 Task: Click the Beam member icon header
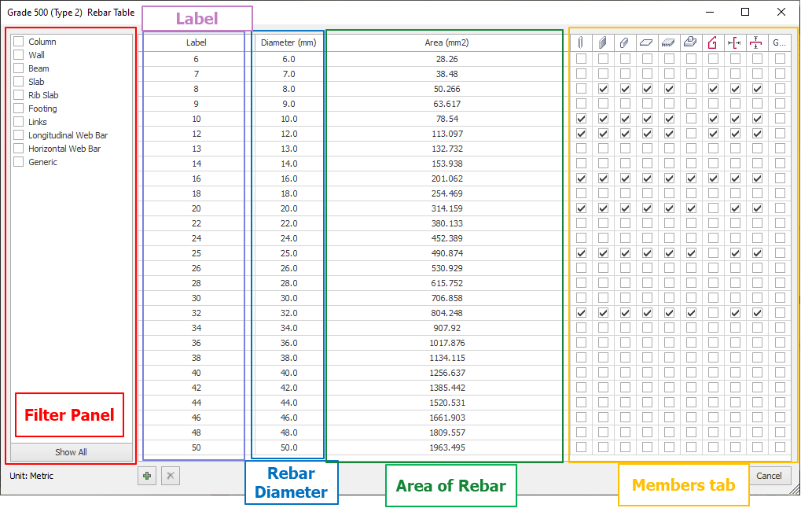pos(625,42)
